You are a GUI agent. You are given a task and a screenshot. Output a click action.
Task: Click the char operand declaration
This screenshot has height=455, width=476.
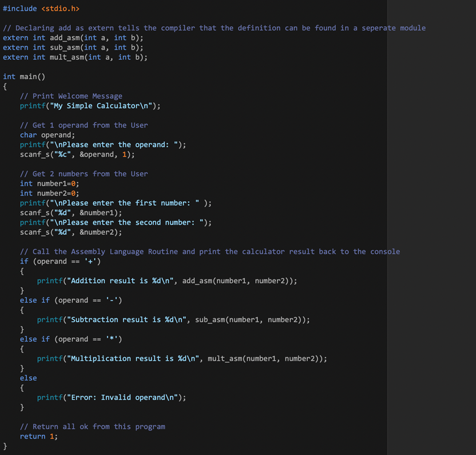coord(47,135)
